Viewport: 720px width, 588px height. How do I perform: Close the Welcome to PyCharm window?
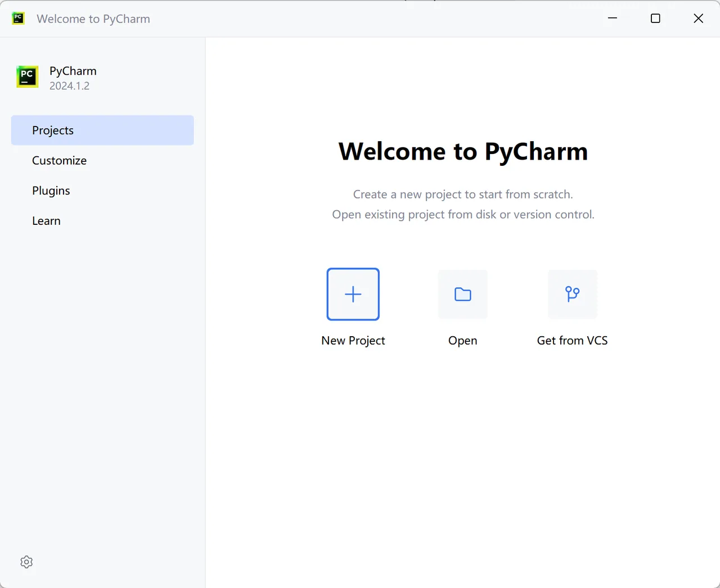699,19
